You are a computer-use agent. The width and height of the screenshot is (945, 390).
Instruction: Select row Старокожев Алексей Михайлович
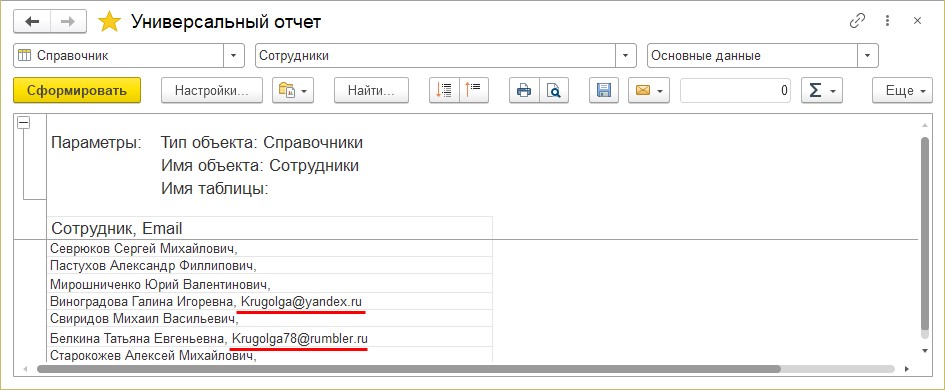coord(269,355)
